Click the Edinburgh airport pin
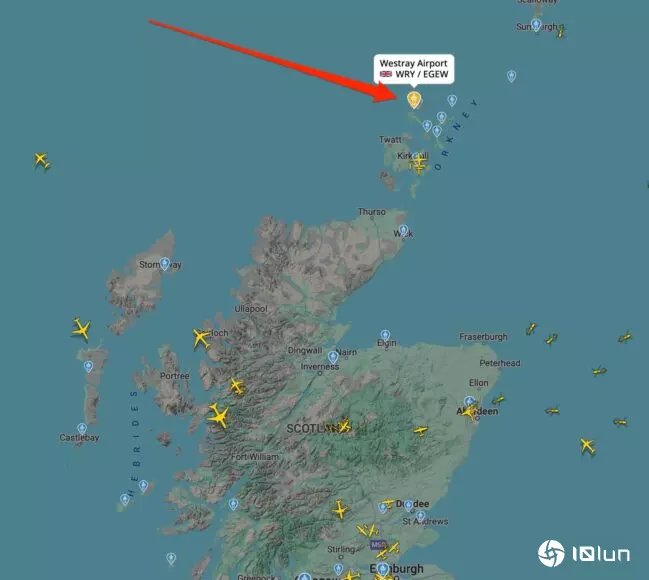This screenshot has height=580, width=649. 383,569
